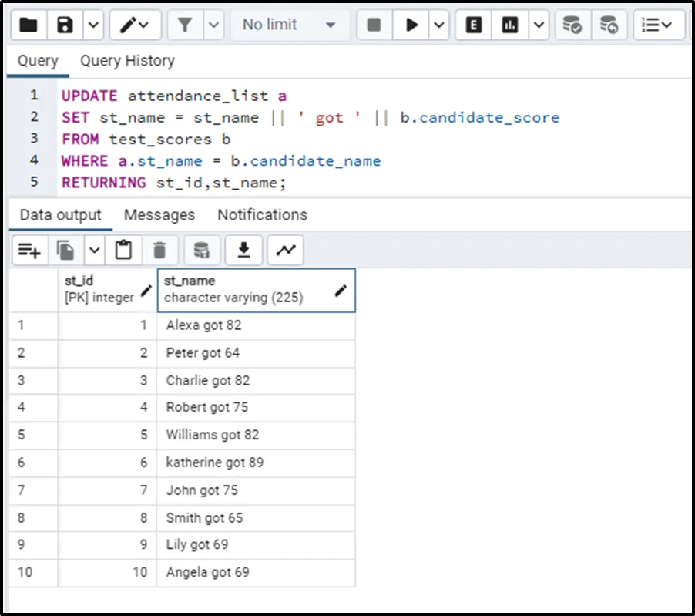695x616 pixels.
Task: Switch to the Messages tab
Action: click(x=159, y=215)
